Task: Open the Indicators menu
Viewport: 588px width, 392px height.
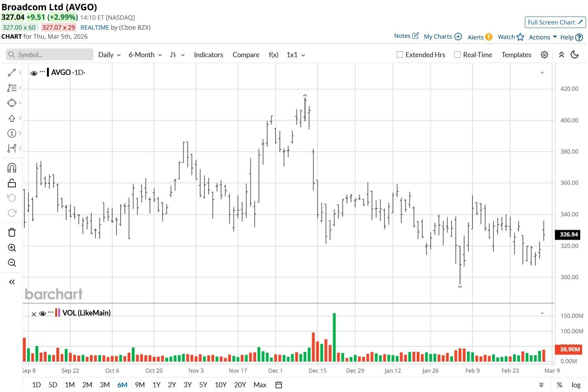Action: pyautogui.click(x=209, y=55)
